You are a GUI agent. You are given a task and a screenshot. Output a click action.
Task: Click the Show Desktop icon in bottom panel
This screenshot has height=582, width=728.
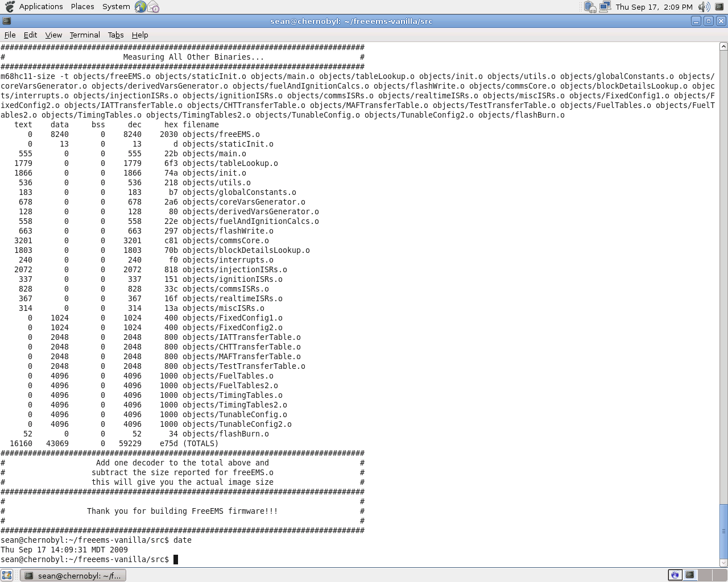(x=7, y=575)
